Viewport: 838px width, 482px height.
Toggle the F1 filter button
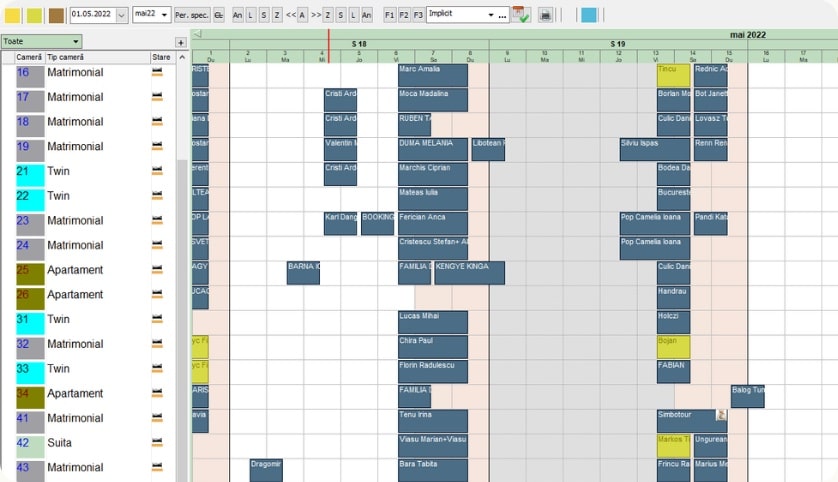click(389, 16)
